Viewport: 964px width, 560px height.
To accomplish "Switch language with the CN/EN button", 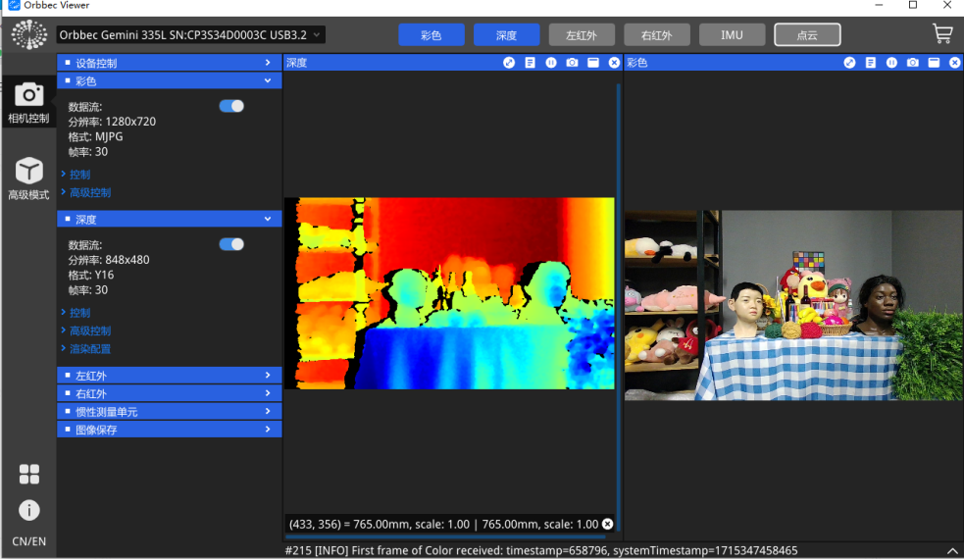I will pyautogui.click(x=28, y=541).
